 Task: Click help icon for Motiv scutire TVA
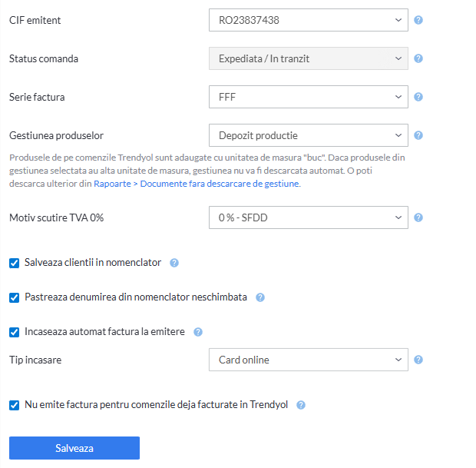[418, 217]
